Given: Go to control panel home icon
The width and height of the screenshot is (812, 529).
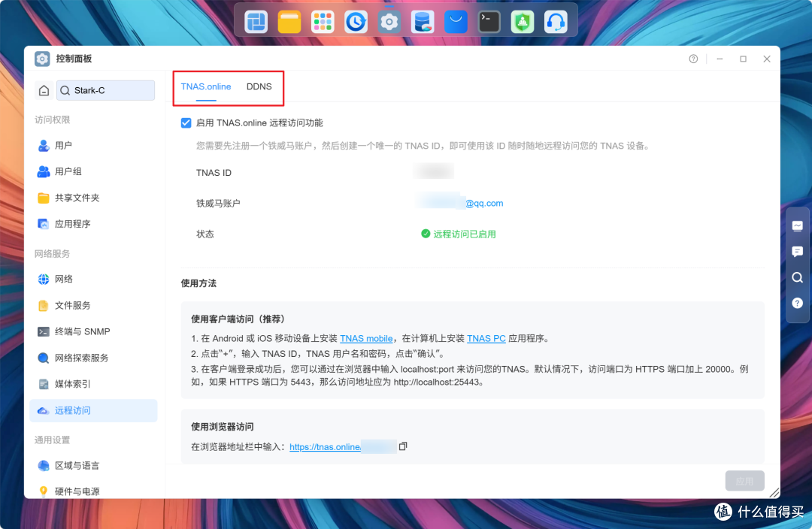Looking at the screenshot, I should point(44,91).
